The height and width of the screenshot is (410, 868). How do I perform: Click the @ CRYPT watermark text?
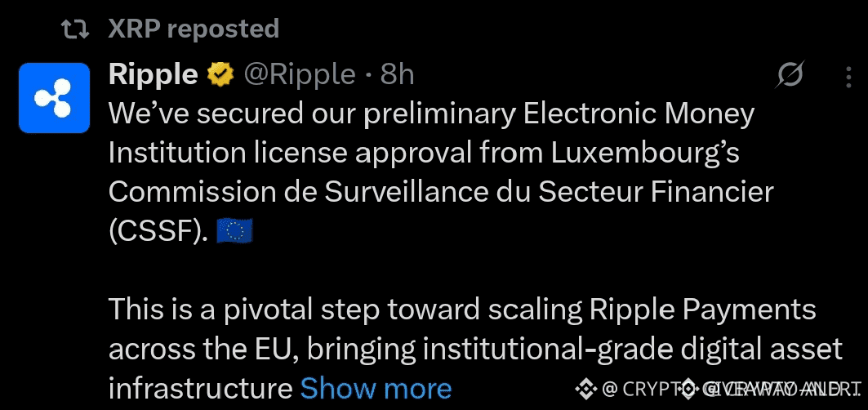640,389
